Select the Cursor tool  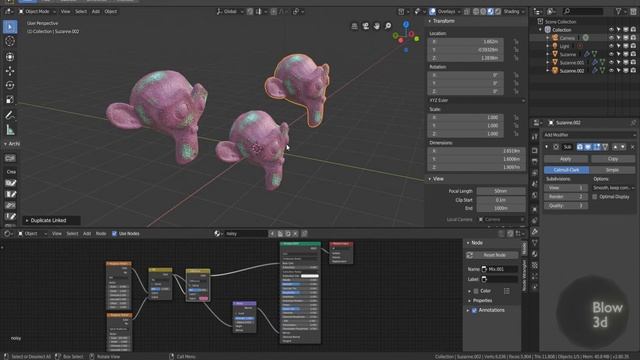[x=10, y=41]
